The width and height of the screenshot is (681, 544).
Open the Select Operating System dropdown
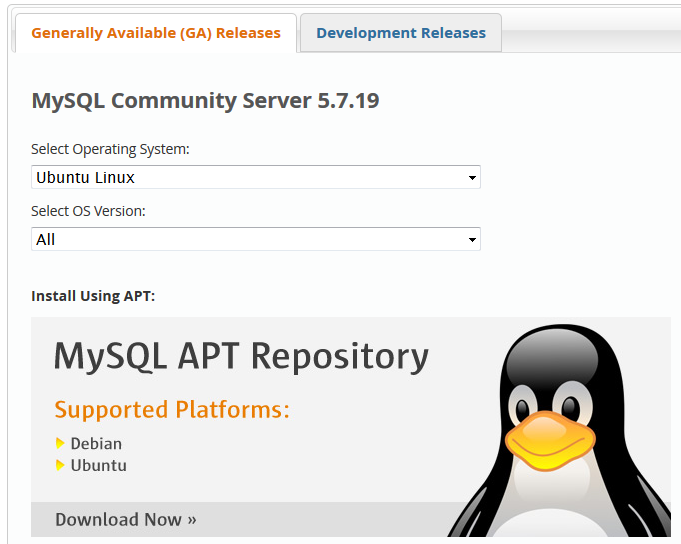pos(256,177)
